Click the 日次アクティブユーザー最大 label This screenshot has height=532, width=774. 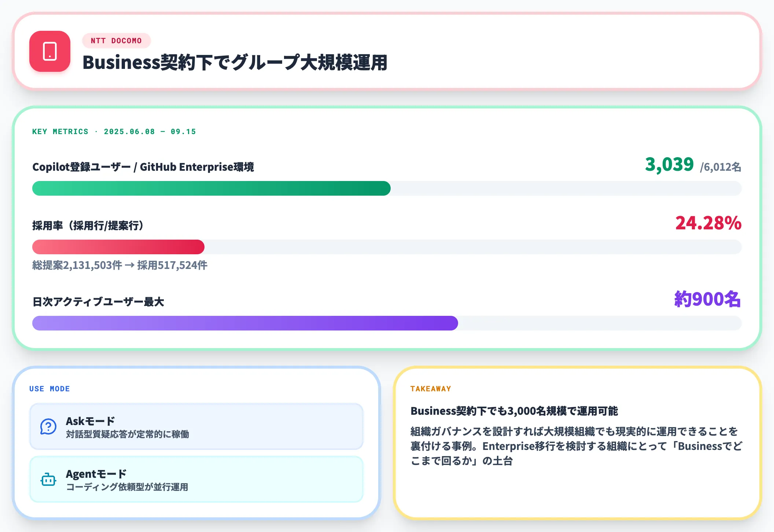point(98,302)
